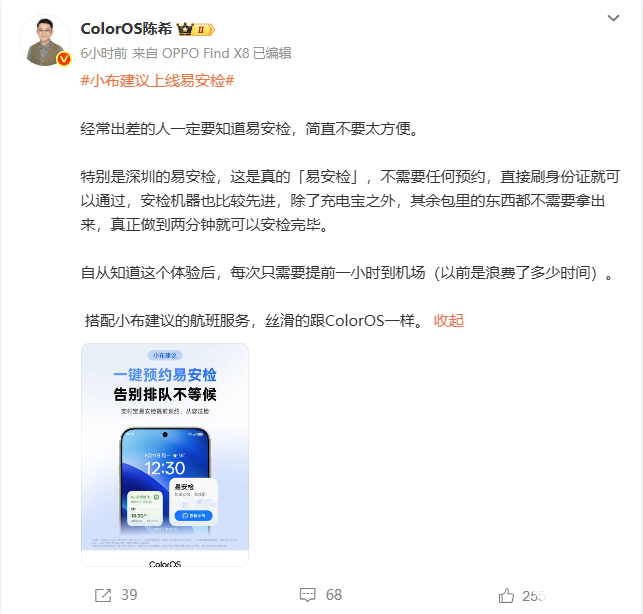Screen dimensions: 643x614
Task: Open ColorOS陈希 profile avatar
Action: (45, 40)
